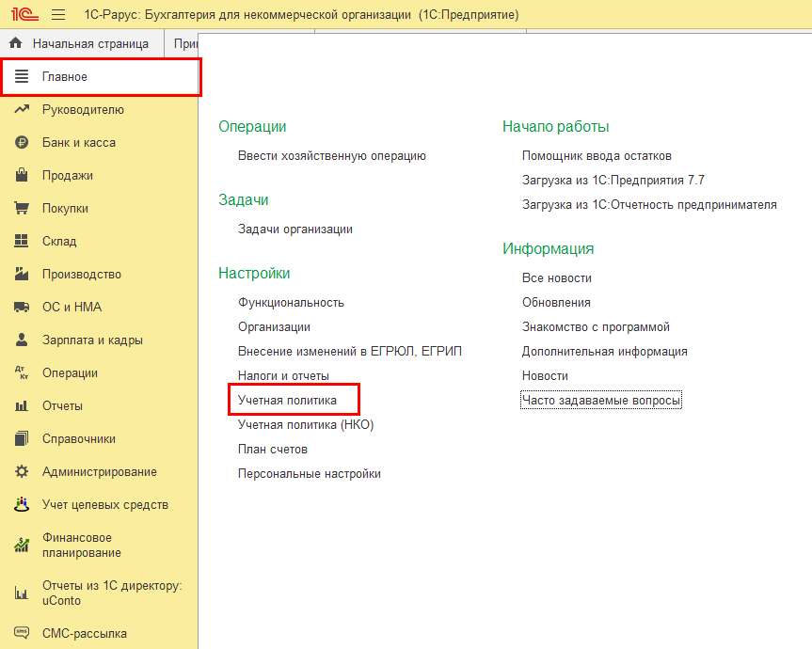Open Учет целевых средств section

point(105,505)
